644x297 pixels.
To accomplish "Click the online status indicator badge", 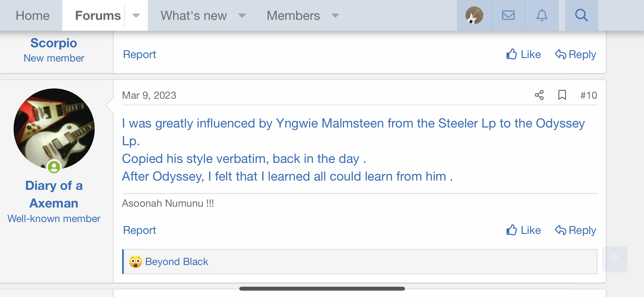I will [54, 167].
